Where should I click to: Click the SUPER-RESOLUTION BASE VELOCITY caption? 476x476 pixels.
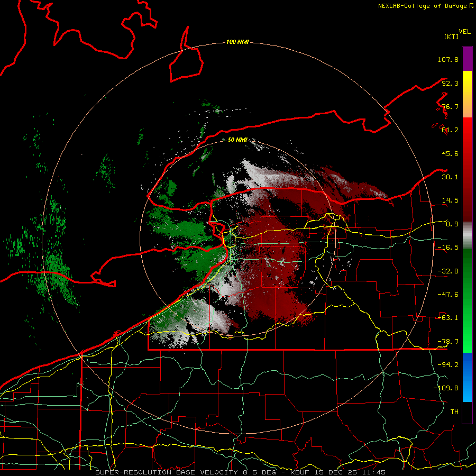point(241,472)
